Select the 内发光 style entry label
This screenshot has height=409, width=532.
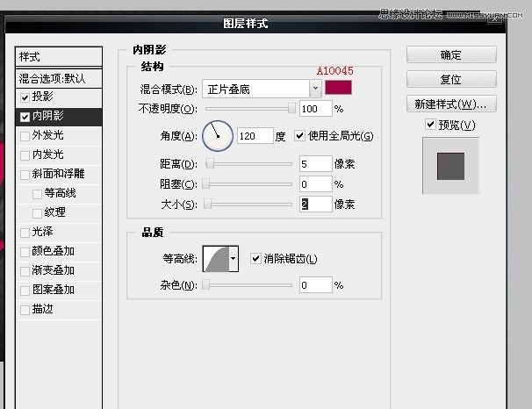[47, 154]
